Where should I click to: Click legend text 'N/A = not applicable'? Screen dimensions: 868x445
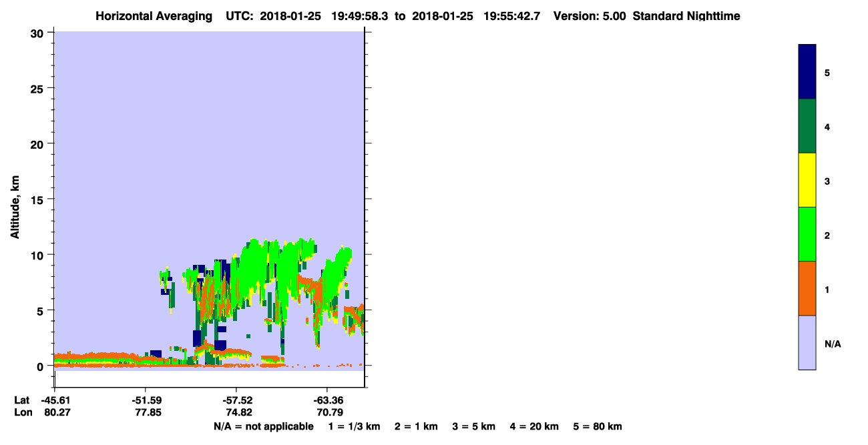click(263, 426)
